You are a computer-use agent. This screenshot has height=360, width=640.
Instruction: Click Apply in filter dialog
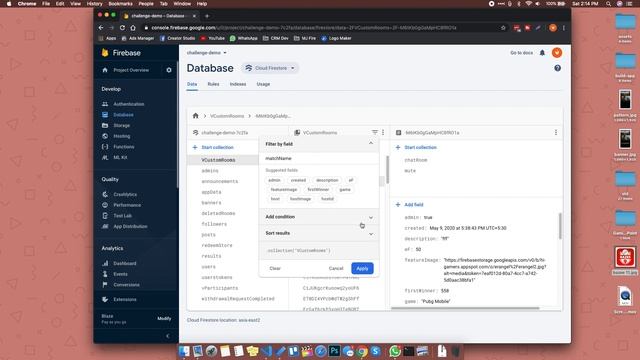point(362,268)
